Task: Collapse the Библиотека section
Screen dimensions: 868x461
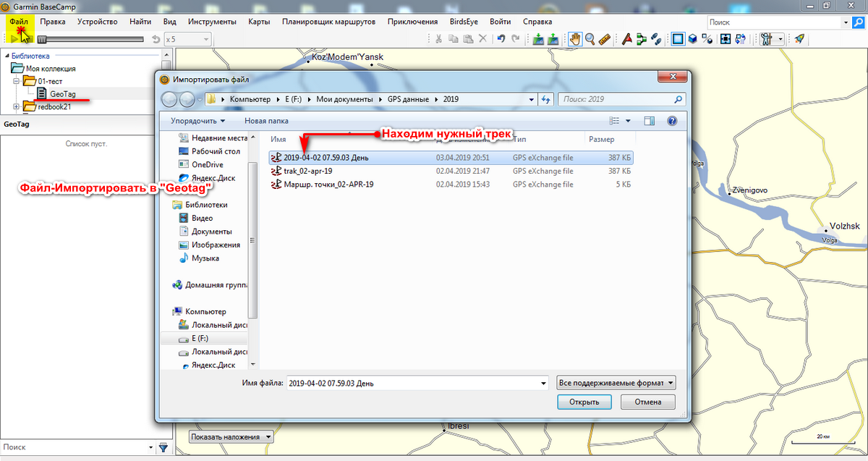Action: click(7, 56)
